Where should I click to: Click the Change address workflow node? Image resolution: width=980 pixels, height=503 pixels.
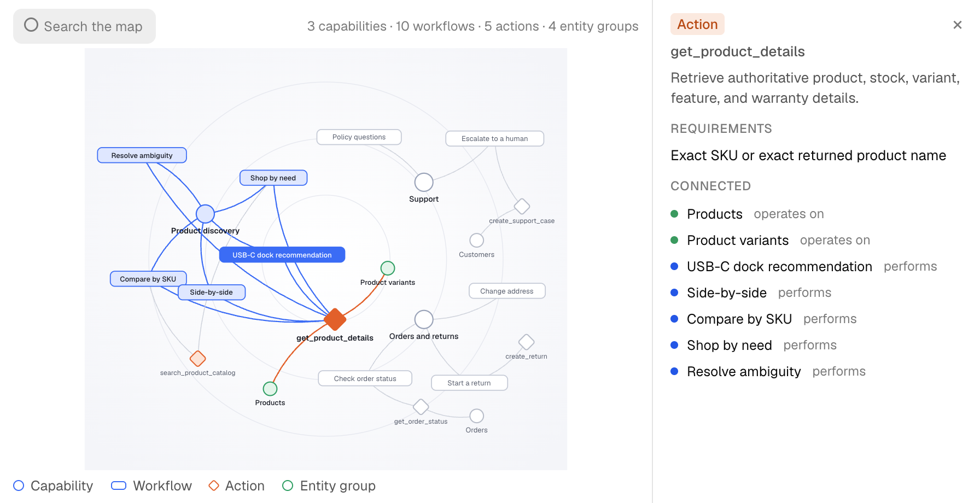point(507,291)
